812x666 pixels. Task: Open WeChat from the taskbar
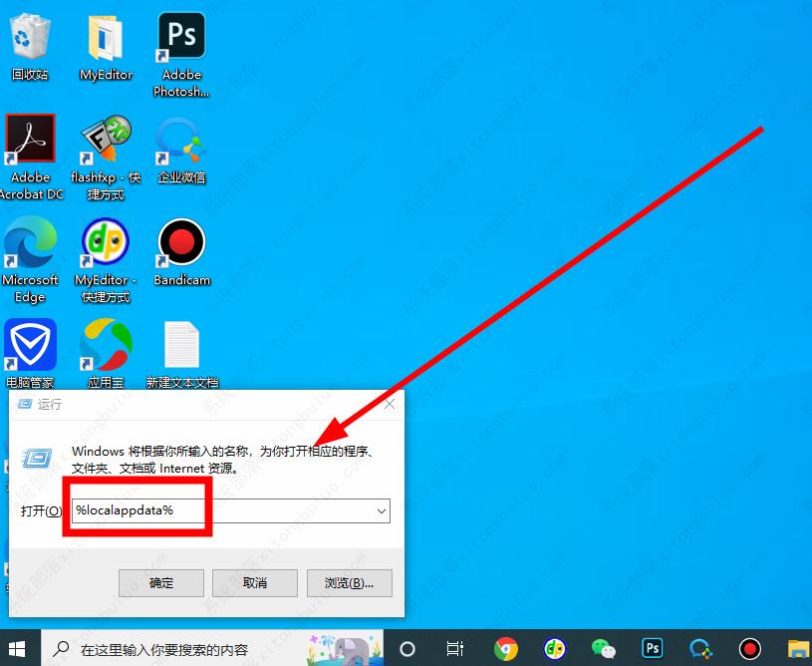point(603,647)
